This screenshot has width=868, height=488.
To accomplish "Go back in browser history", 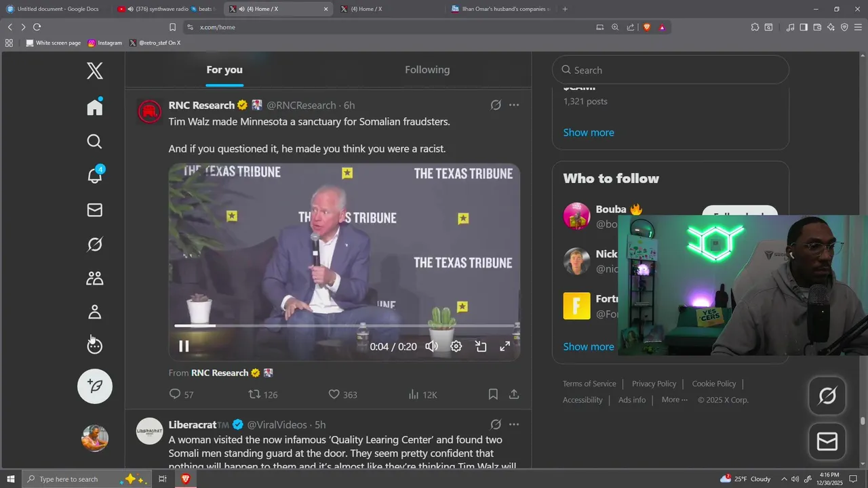I will (x=10, y=27).
